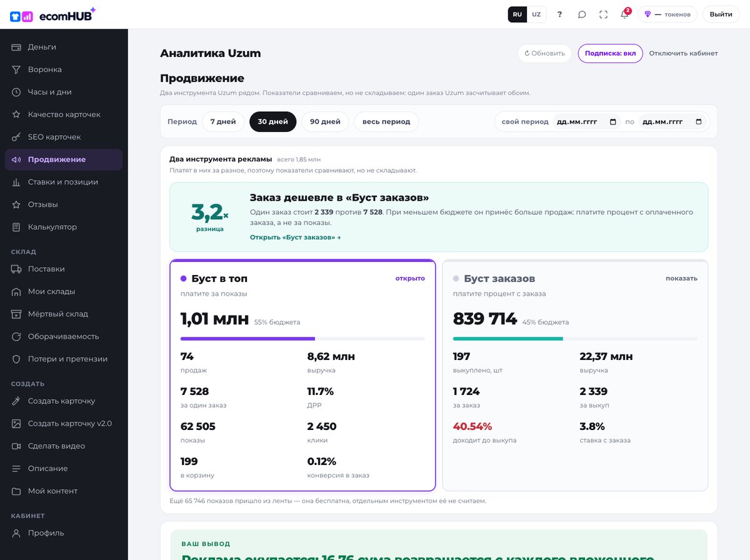Image resolution: width=750 pixels, height=560 pixels.
Task: Open Мёртвый склад in the sidebar
Action: pos(64,314)
